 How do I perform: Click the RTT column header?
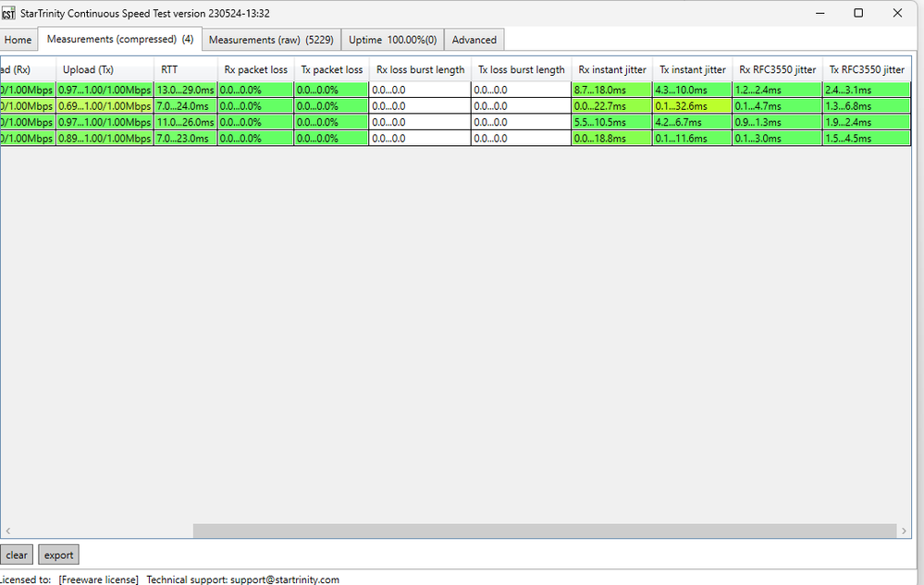coord(186,69)
